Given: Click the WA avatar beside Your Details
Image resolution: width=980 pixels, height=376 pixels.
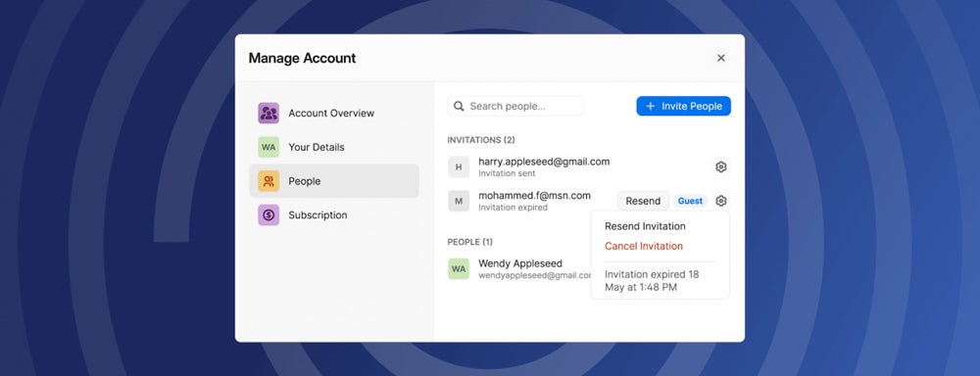Looking at the screenshot, I should (269, 148).
